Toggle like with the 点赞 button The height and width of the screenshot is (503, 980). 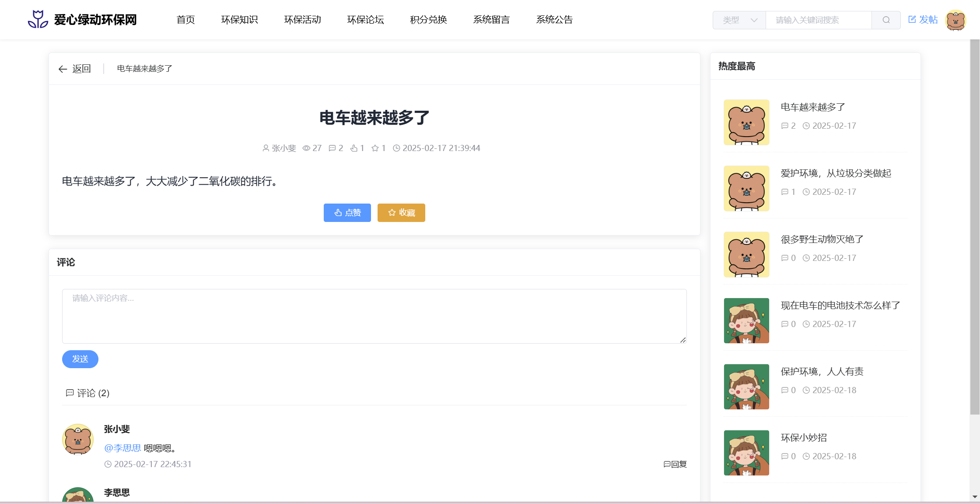point(347,213)
